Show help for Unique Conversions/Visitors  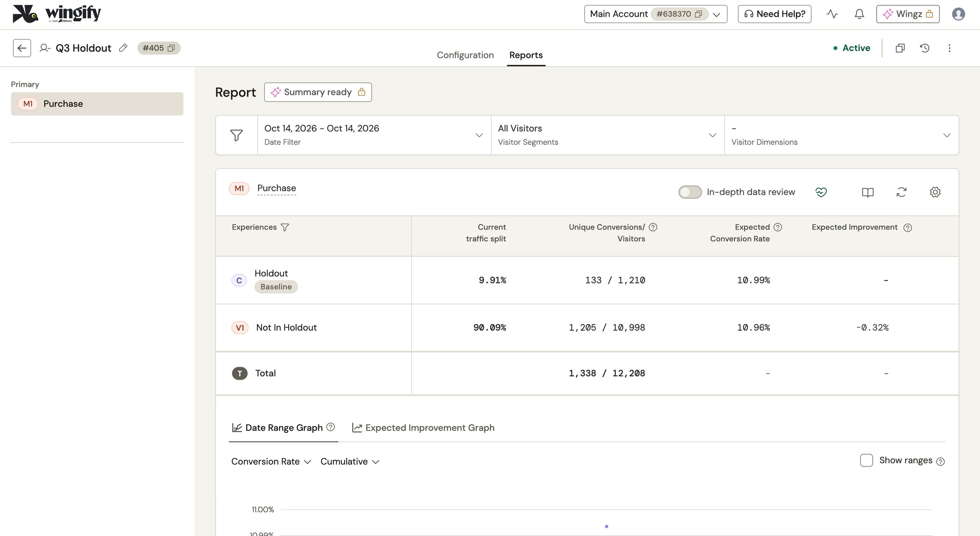click(653, 227)
